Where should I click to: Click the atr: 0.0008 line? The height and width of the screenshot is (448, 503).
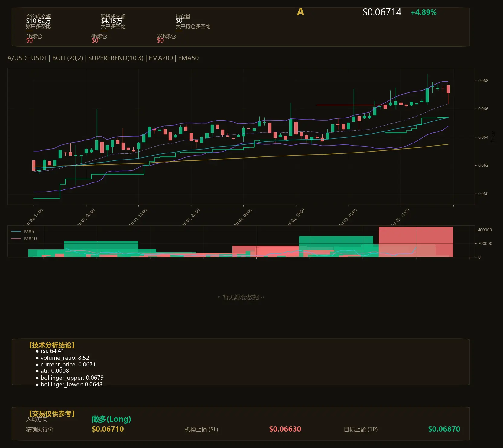(x=52, y=371)
